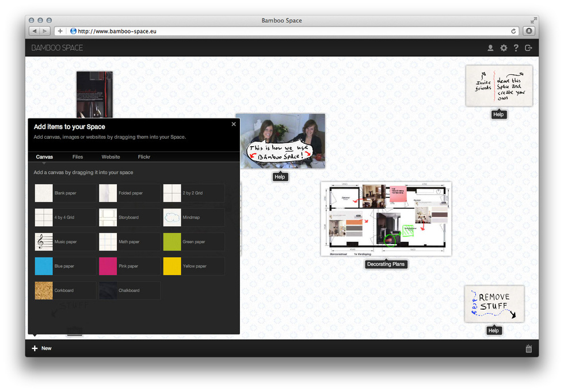The height and width of the screenshot is (392, 564).
Task: Pick the Storyboard canvas
Action: point(129,218)
